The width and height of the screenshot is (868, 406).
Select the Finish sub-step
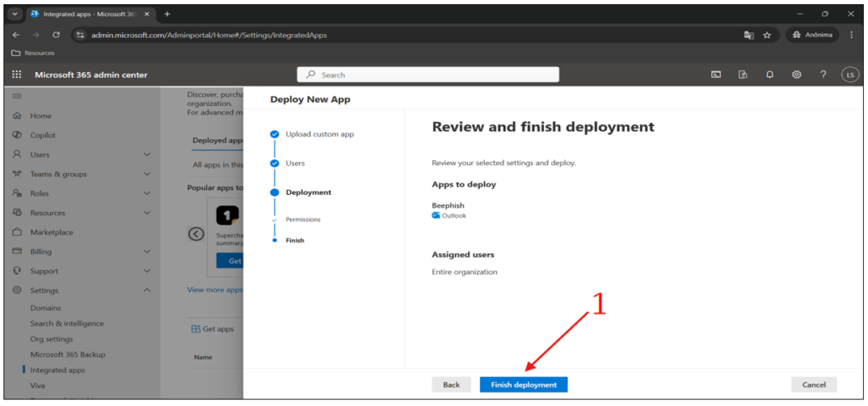point(294,241)
